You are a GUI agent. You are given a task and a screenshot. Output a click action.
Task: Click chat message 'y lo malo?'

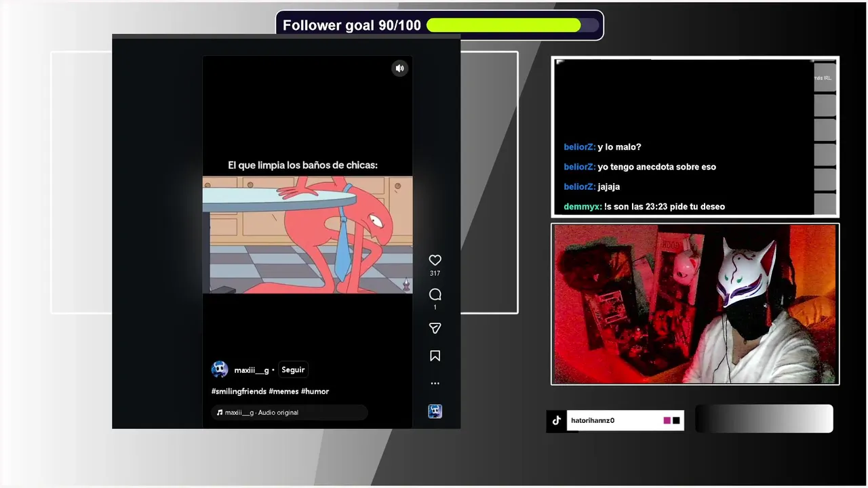click(x=619, y=147)
